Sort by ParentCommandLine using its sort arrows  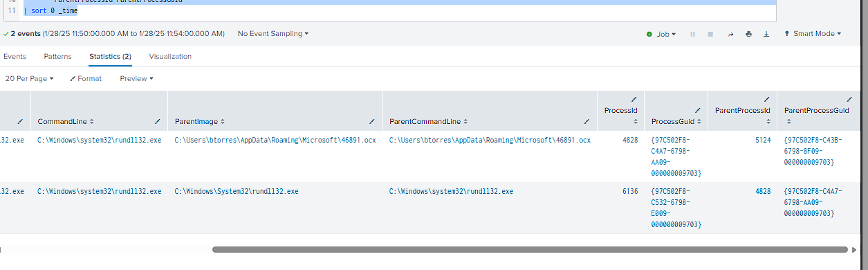(465, 122)
